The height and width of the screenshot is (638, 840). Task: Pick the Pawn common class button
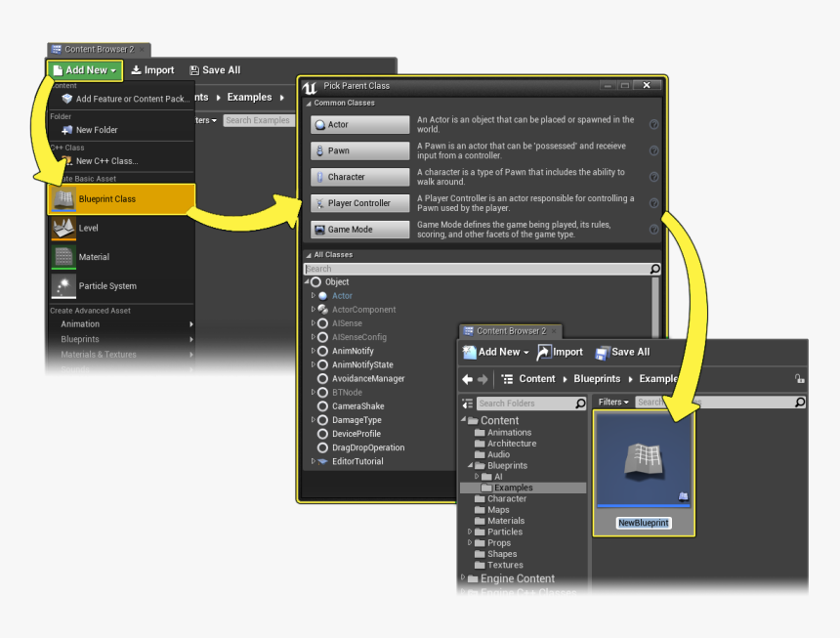coord(360,150)
